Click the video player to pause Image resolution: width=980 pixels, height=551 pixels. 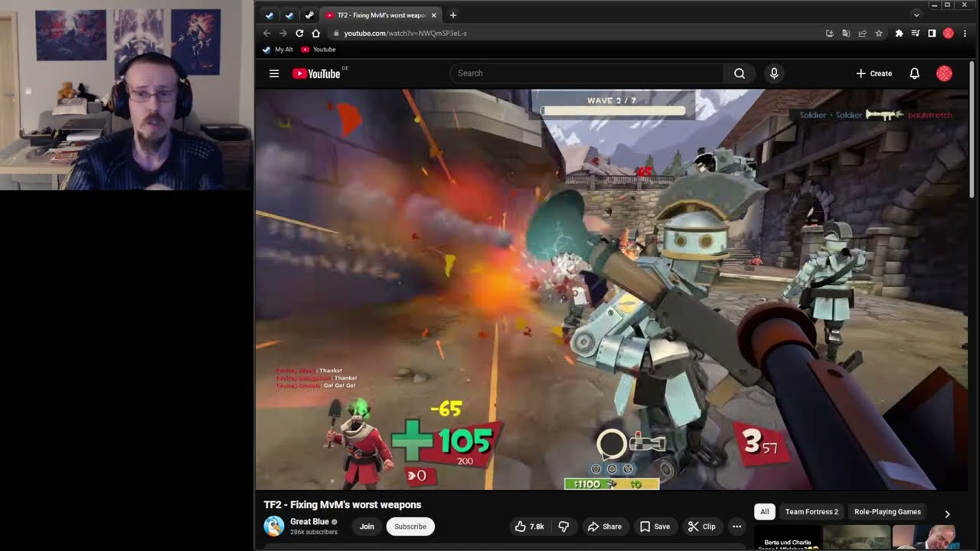click(x=612, y=289)
